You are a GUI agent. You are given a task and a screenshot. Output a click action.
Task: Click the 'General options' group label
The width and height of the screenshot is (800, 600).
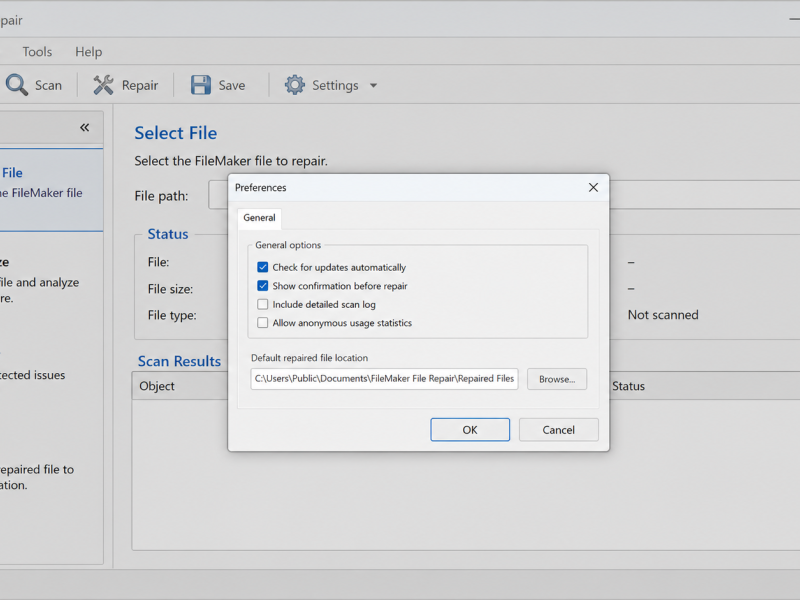coord(288,245)
